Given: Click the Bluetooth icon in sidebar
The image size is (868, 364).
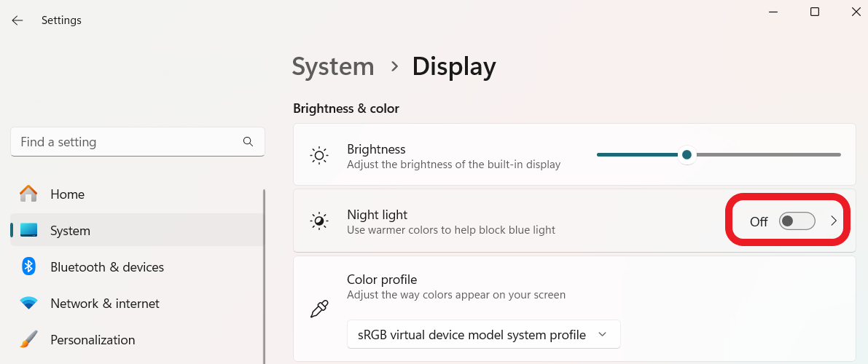Looking at the screenshot, I should (x=28, y=267).
